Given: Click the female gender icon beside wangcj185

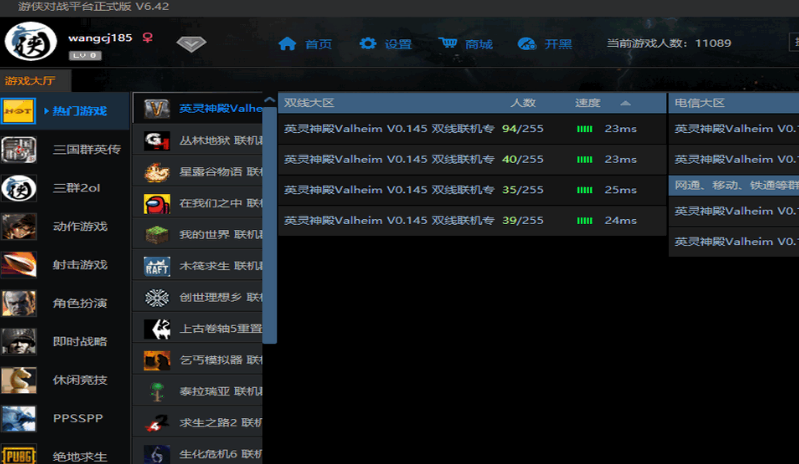Looking at the screenshot, I should click(x=148, y=38).
